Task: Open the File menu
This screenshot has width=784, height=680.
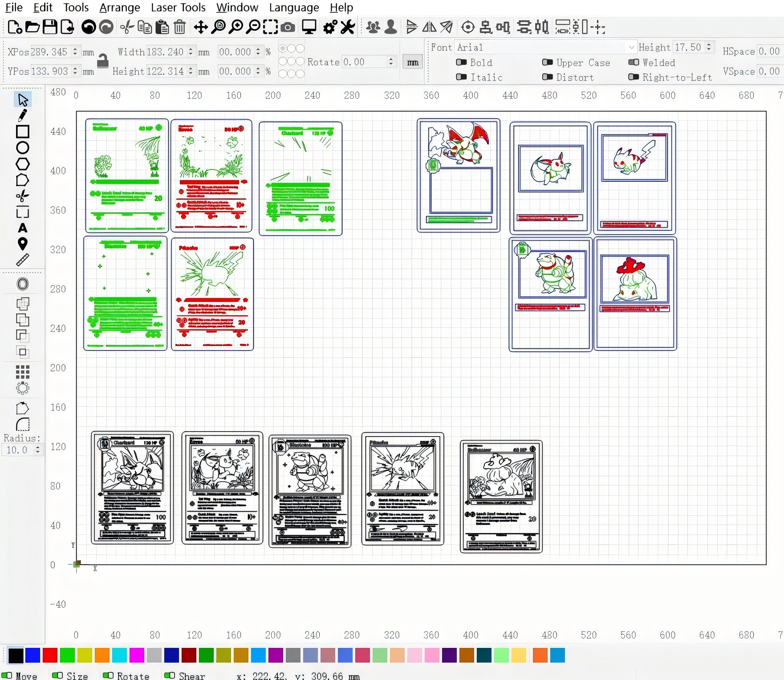Action: pos(14,7)
